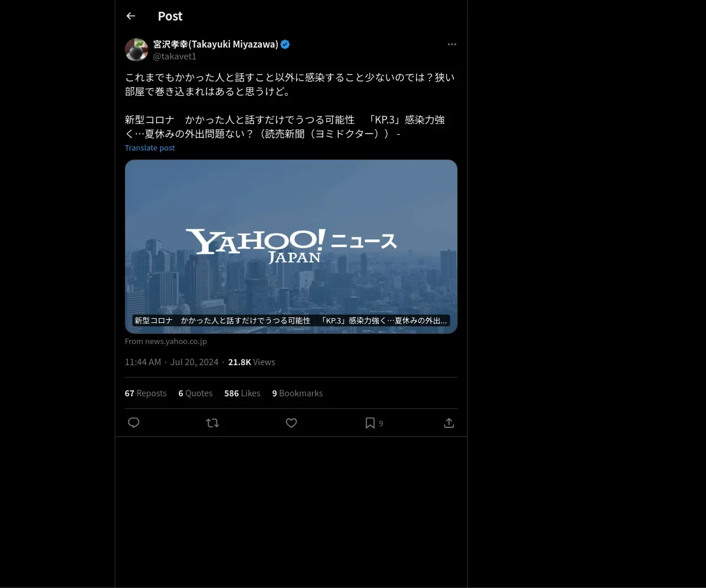Click Translate post link

tap(150, 148)
